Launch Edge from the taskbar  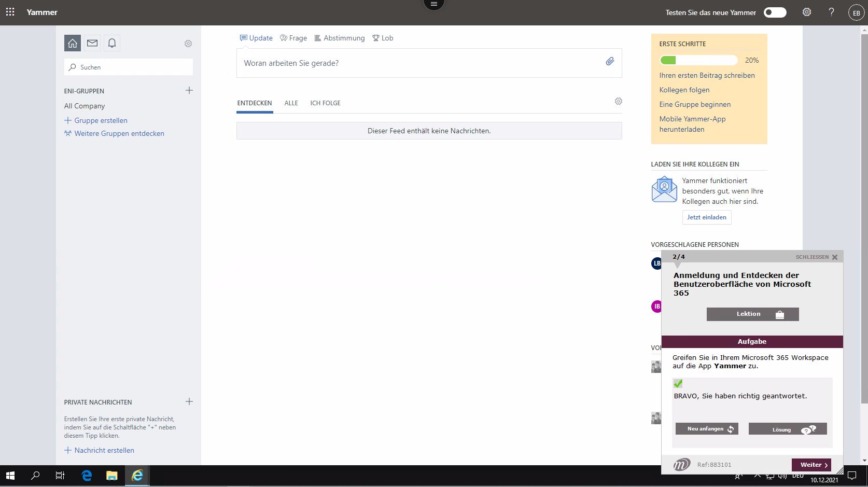click(x=87, y=475)
